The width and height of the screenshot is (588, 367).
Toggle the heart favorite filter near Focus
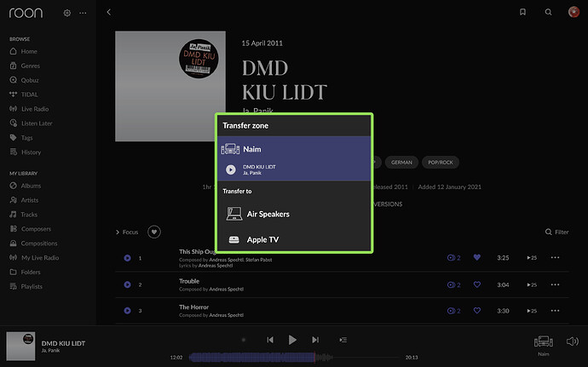click(154, 232)
